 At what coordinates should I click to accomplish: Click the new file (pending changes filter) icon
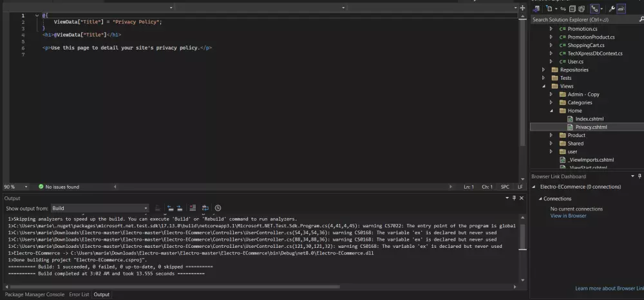(549, 8)
